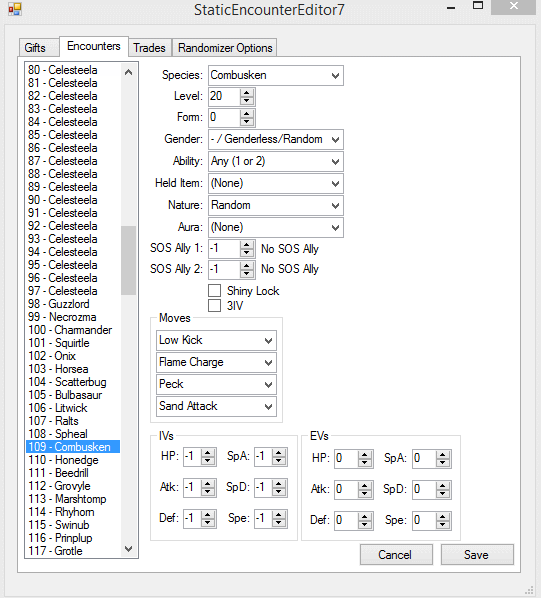Image resolution: width=541 pixels, height=598 pixels.
Task: Decrease SOS Ally 2 with down arrow
Action: pyautogui.click(x=247, y=273)
